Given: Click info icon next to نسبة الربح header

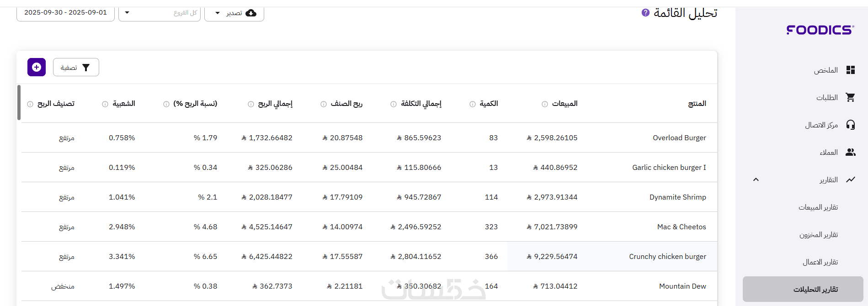Looking at the screenshot, I should [166, 104].
